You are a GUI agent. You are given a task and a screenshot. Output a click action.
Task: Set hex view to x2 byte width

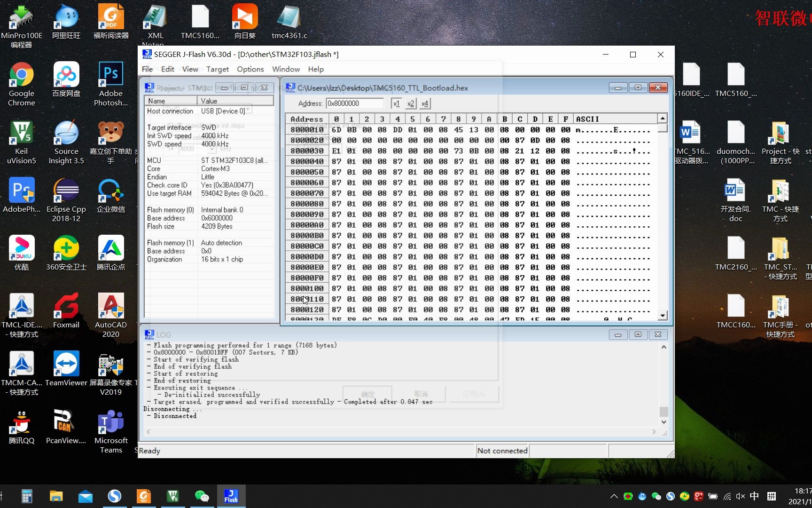411,103
